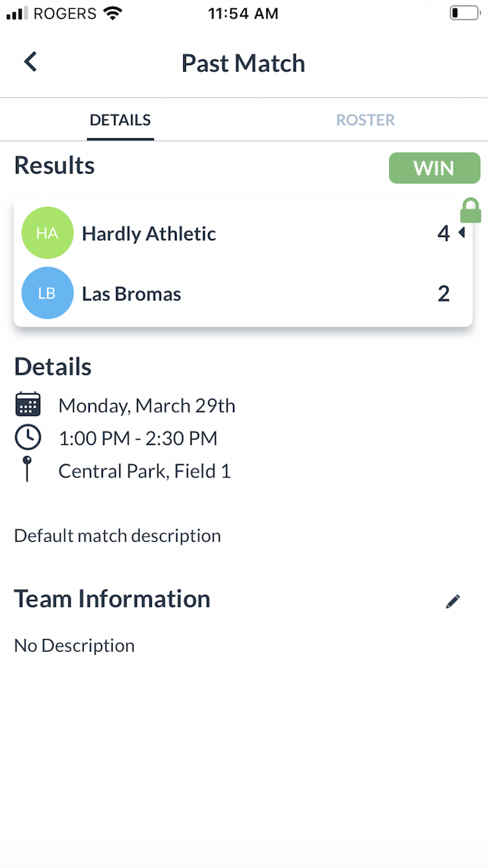Select the Details tab
The height and width of the screenshot is (868, 488).
click(120, 120)
